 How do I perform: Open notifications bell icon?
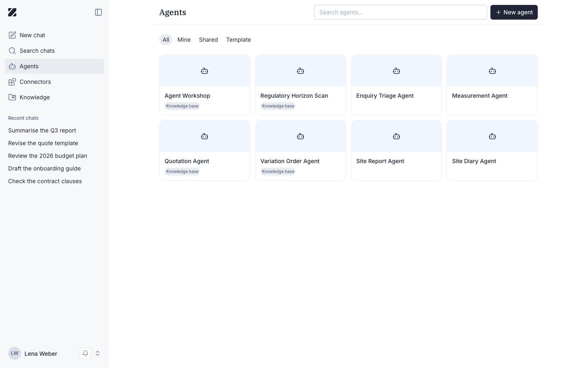tap(85, 353)
